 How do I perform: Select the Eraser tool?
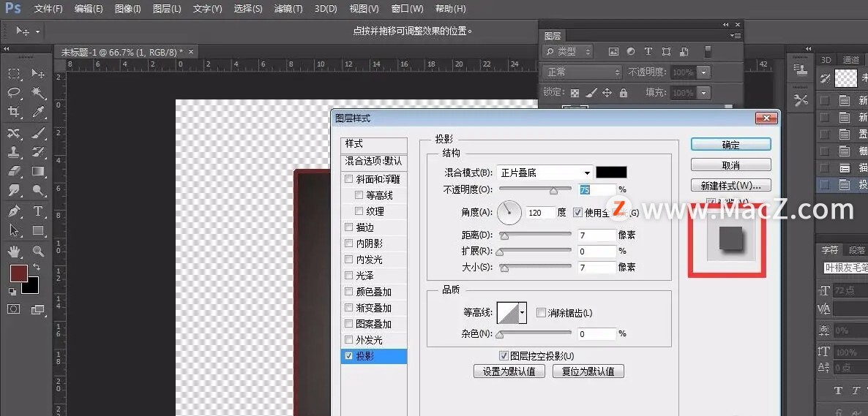(14, 172)
